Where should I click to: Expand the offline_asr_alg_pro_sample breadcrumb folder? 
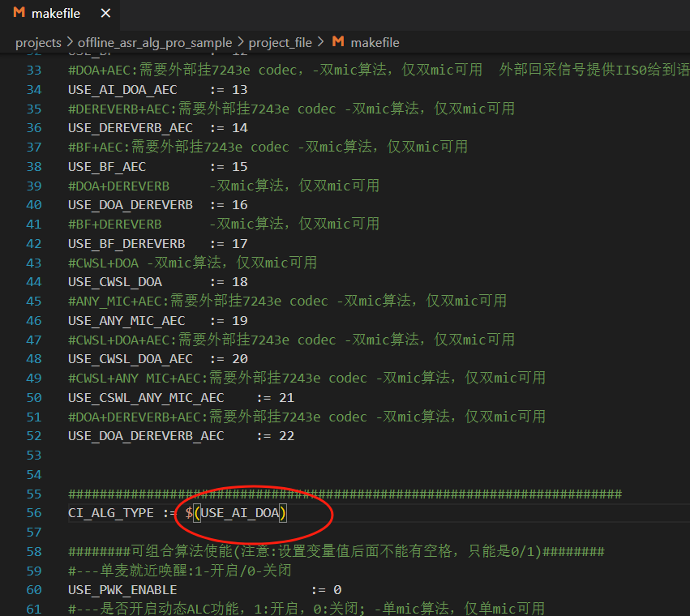click(154, 42)
